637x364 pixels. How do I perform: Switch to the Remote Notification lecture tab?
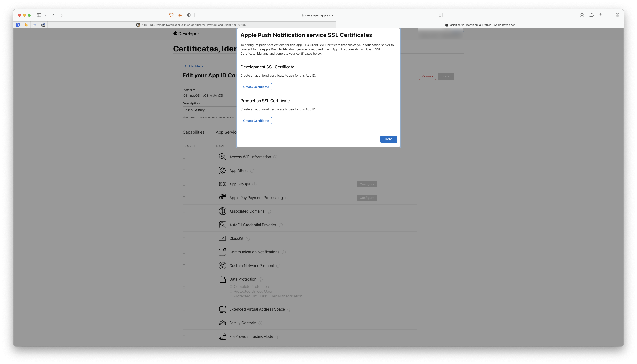click(191, 25)
